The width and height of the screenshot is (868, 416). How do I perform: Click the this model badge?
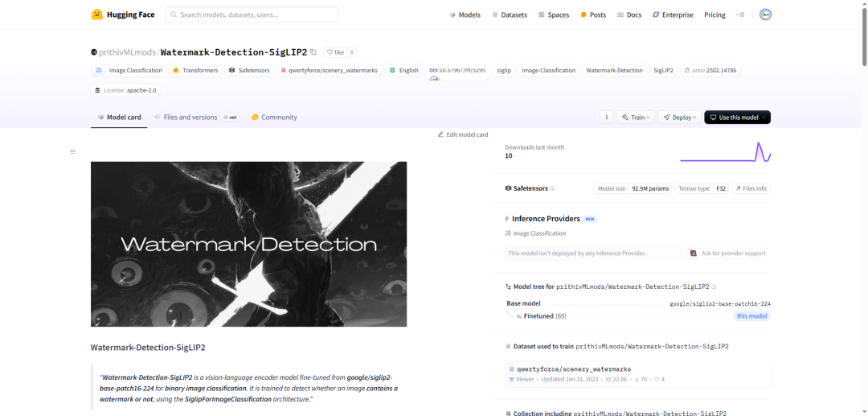point(752,316)
